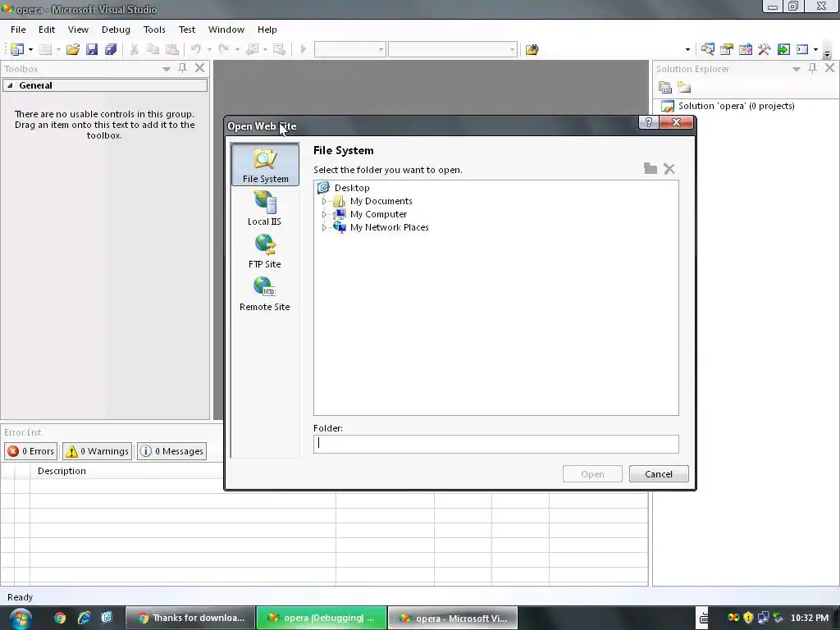This screenshot has width=840, height=630.
Task: Click Find in Files toolbar icon
Action: [x=532, y=49]
